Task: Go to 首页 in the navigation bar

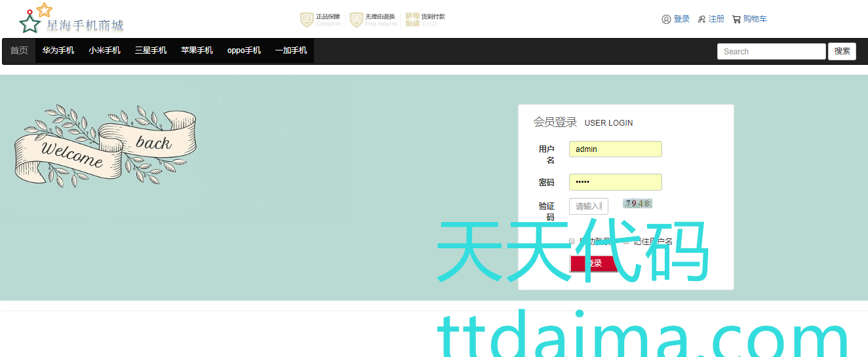Action: point(19,51)
